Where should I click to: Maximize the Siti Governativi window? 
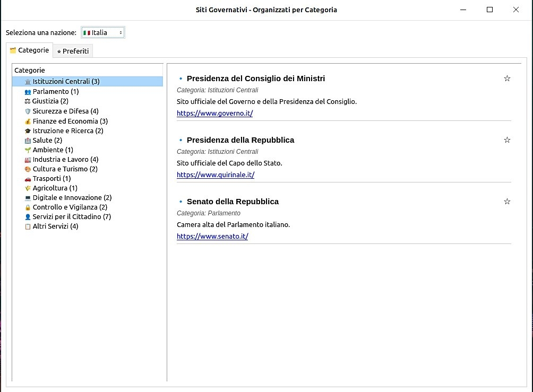(x=489, y=10)
